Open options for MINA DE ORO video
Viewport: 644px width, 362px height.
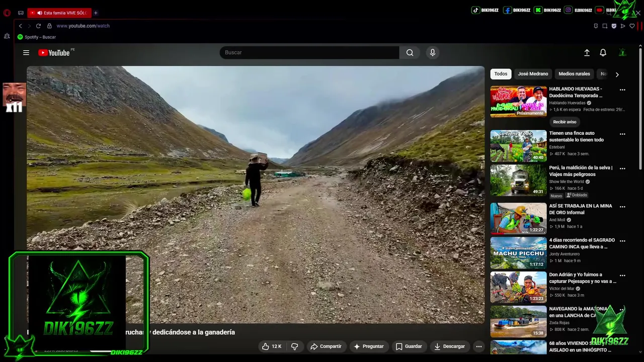pyautogui.click(x=622, y=207)
